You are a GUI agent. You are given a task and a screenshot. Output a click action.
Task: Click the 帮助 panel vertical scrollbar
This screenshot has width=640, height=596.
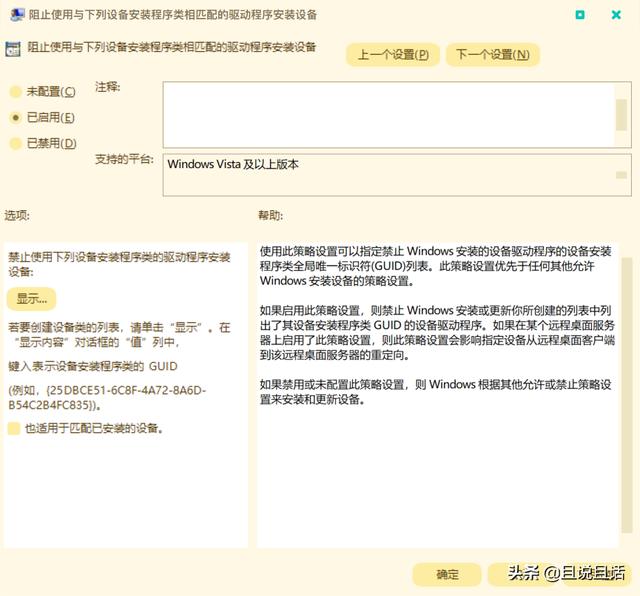point(627,394)
